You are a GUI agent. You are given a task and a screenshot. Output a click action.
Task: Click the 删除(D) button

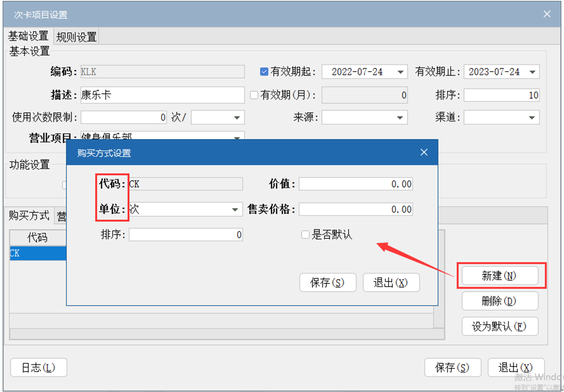click(500, 301)
